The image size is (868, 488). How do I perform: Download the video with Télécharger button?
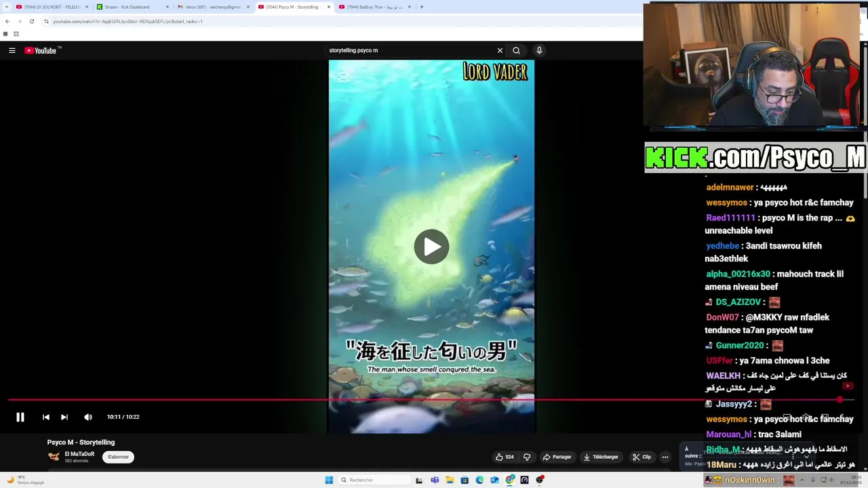coord(601,457)
